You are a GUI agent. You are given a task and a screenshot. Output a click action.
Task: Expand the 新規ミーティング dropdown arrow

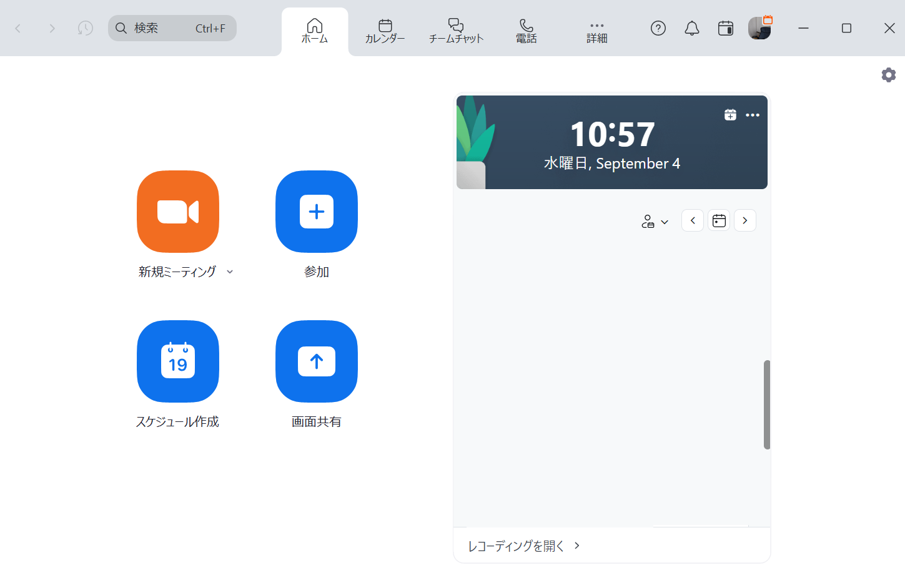(230, 272)
